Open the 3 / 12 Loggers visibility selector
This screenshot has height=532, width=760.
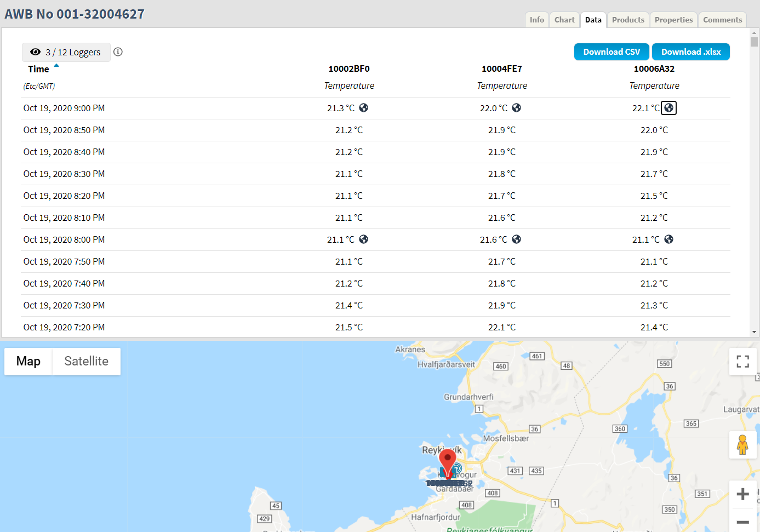pos(66,52)
